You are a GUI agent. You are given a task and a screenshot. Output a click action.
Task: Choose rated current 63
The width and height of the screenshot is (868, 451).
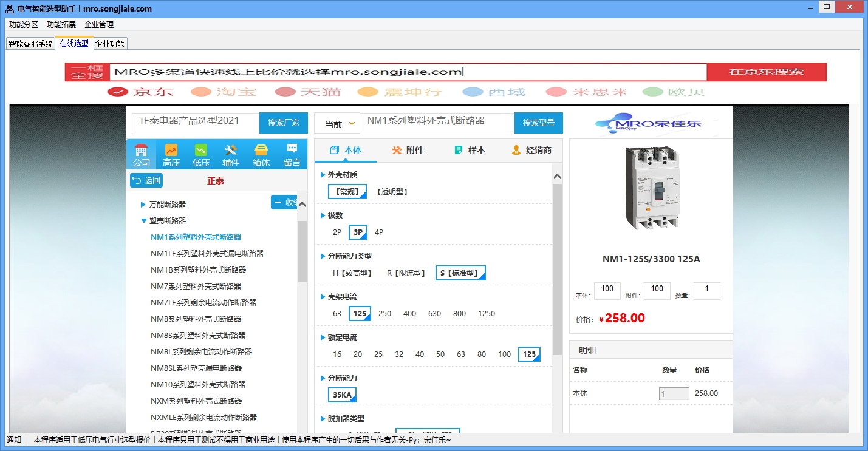(x=461, y=354)
